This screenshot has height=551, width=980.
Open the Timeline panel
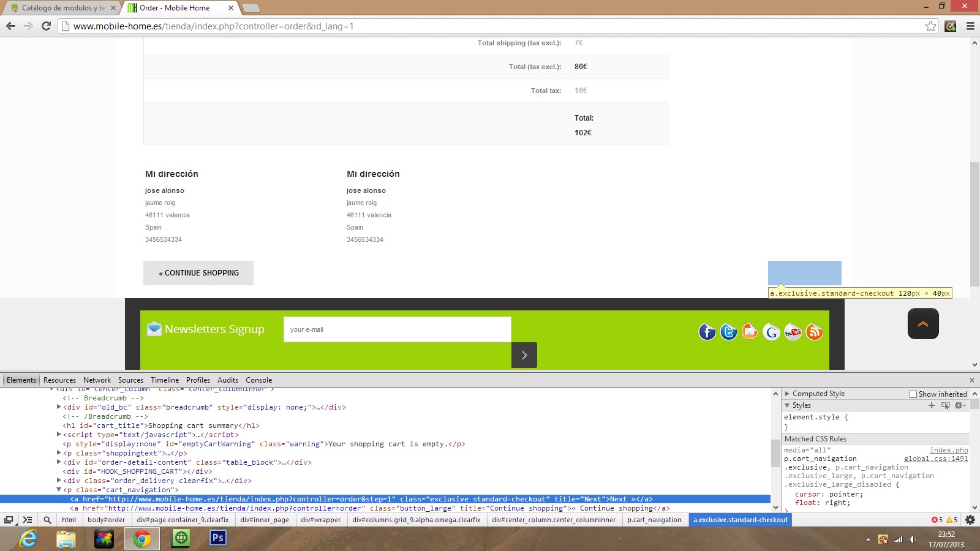(x=165, y=380)
